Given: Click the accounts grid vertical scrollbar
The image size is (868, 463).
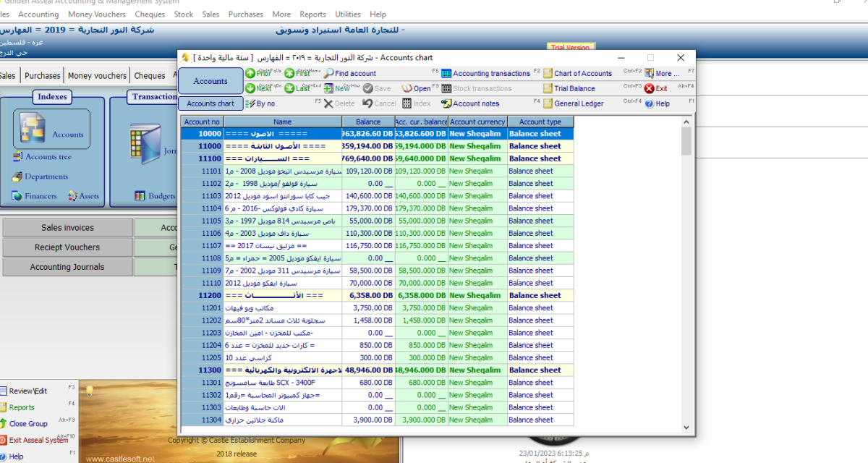Looking at the screenshot, I should (x=686, y=275).
